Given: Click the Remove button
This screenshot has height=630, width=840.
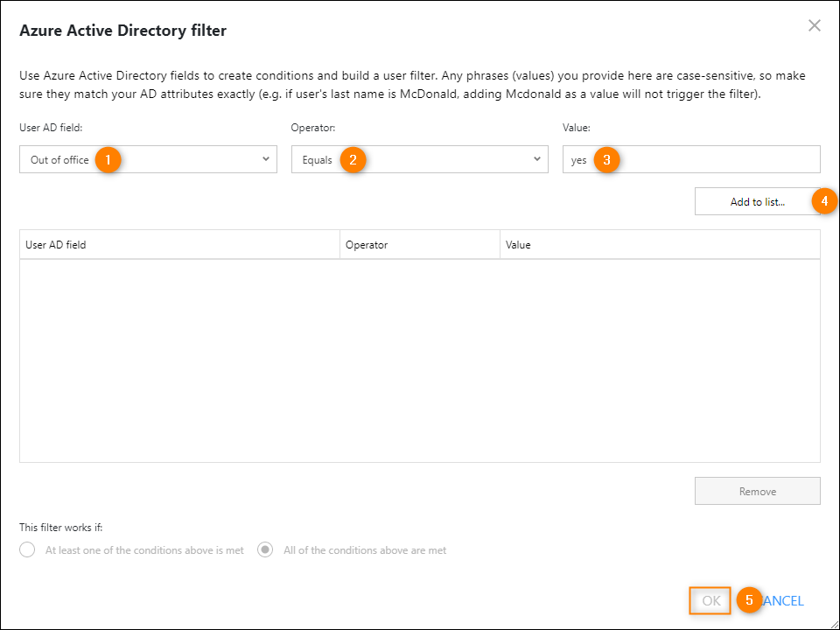Looking at the screenshot, I should click(757, 491).
